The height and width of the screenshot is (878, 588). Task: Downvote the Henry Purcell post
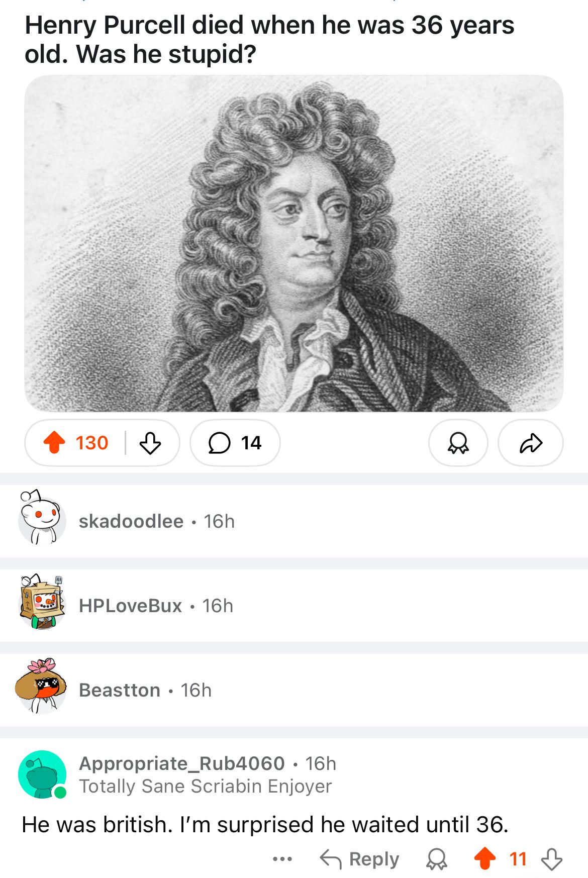click(150, 443)
